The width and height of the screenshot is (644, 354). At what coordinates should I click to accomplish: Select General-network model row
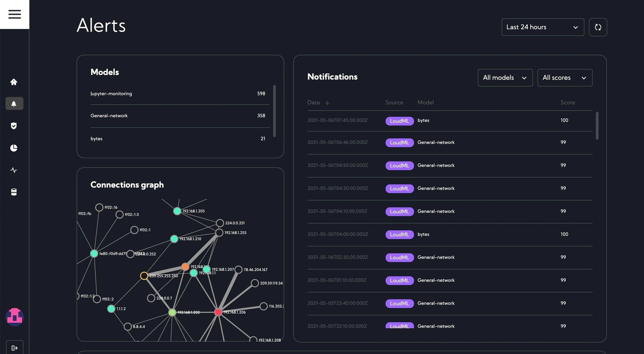[x=178, y=116]
